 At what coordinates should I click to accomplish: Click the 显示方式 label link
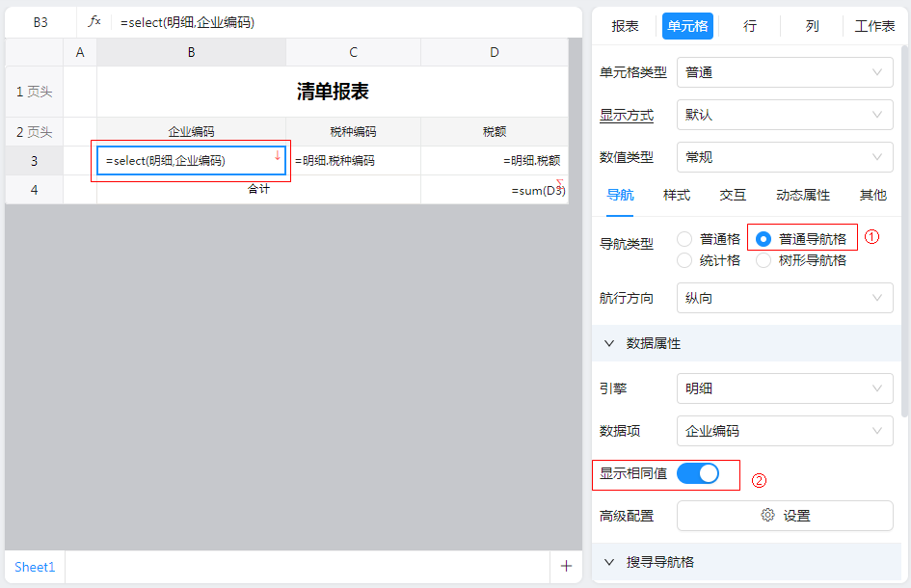tap(627, 115)
